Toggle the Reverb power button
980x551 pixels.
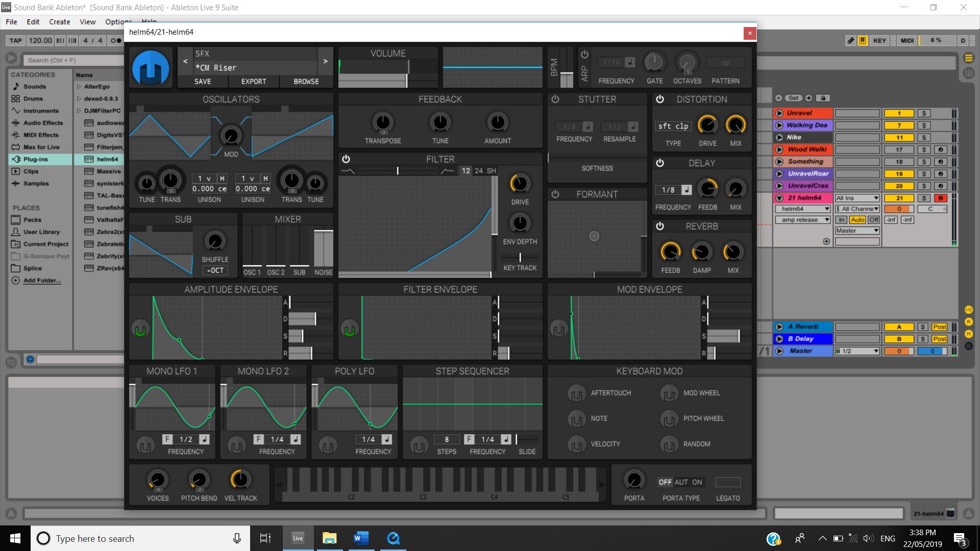pos(659,226)
